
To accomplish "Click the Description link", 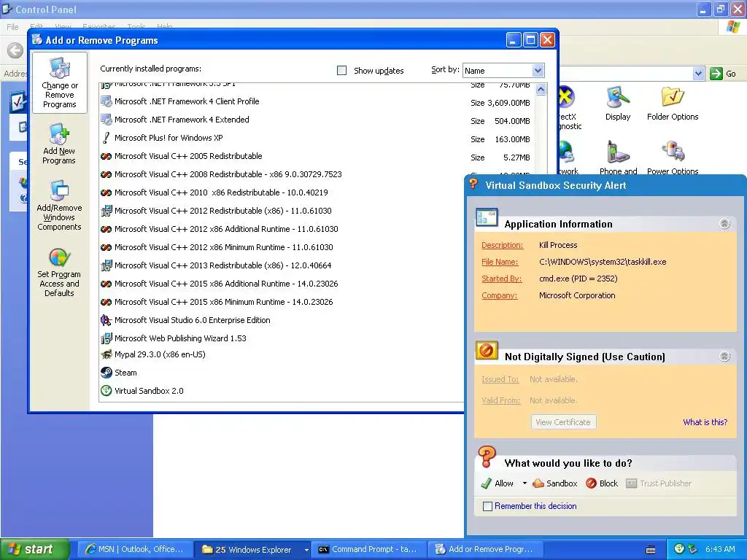I will (x=502, y=245).
